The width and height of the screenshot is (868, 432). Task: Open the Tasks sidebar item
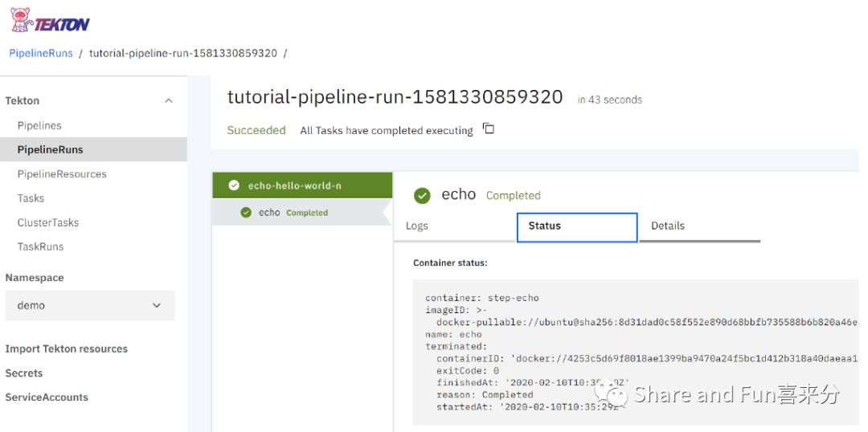(31, 198)
